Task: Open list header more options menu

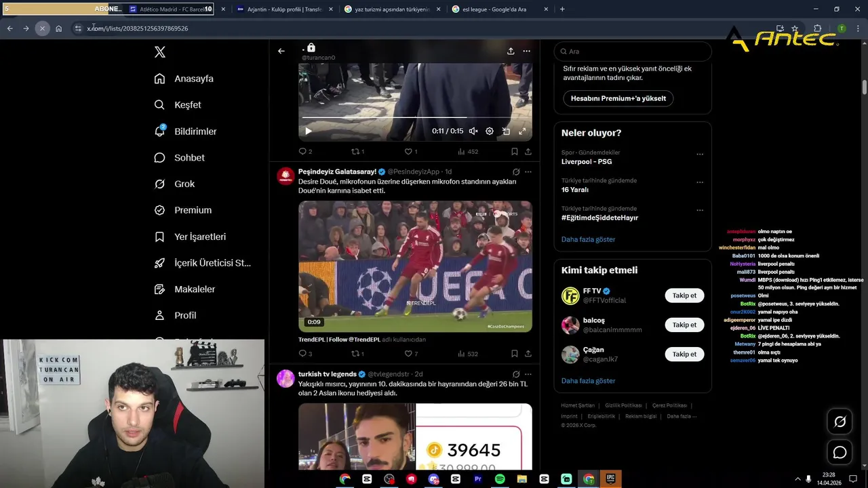Action: (526, 51)
